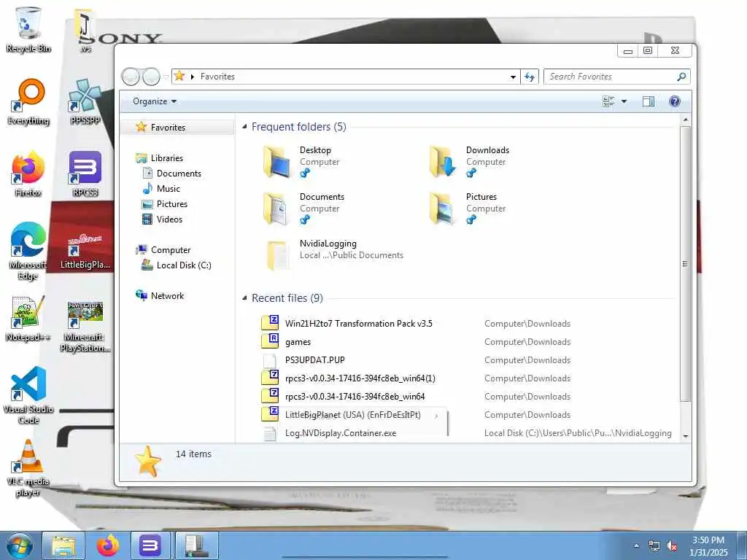747x560 pixels.
Task: Click the Search Favorites input field
Action: coord(616,76)
